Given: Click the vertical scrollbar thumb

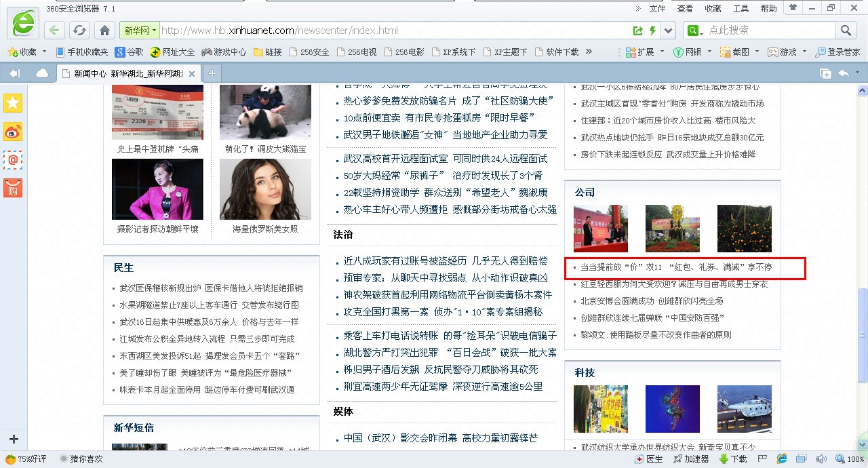Looking at the screenshot, I should tap(862, 335).
